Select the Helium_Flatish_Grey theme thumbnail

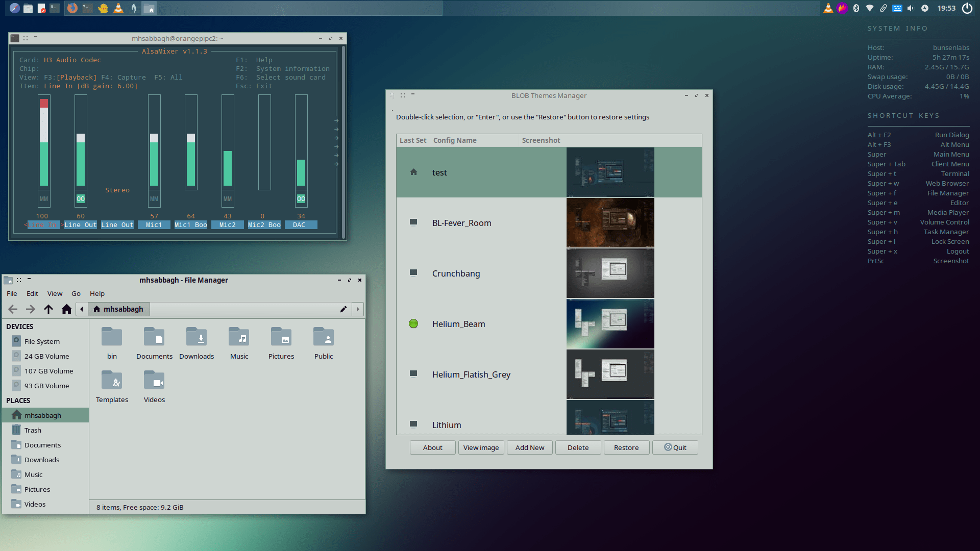(x=609, y=374)
